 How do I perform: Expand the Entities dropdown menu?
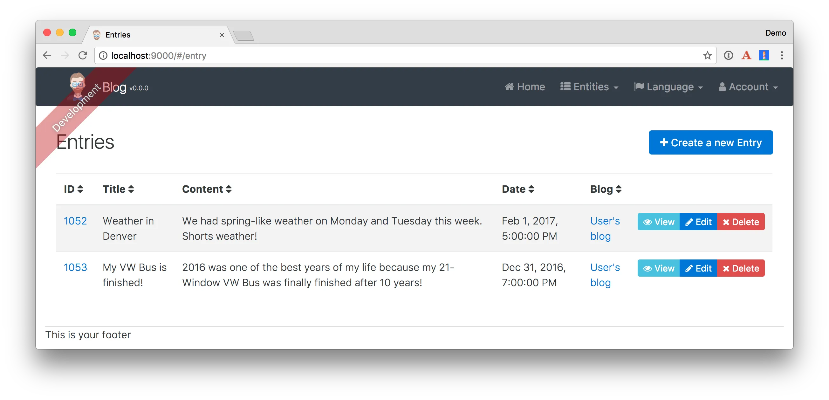coord(589,87)
